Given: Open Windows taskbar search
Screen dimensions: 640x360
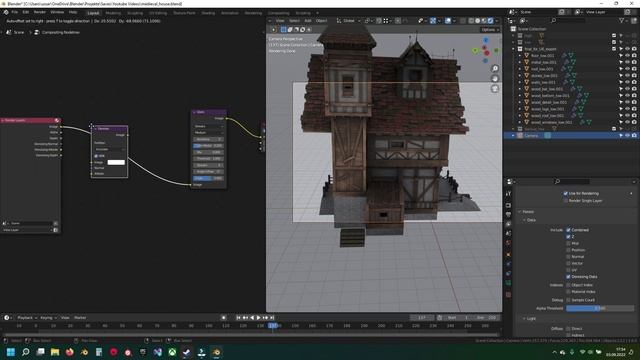Looking at the screenshot, I should (x=26, y=352).
